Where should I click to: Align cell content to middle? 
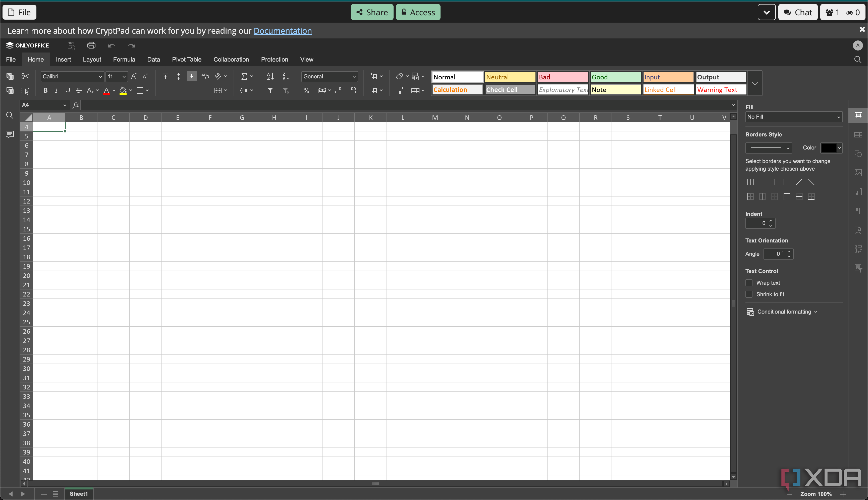[179, 76]
